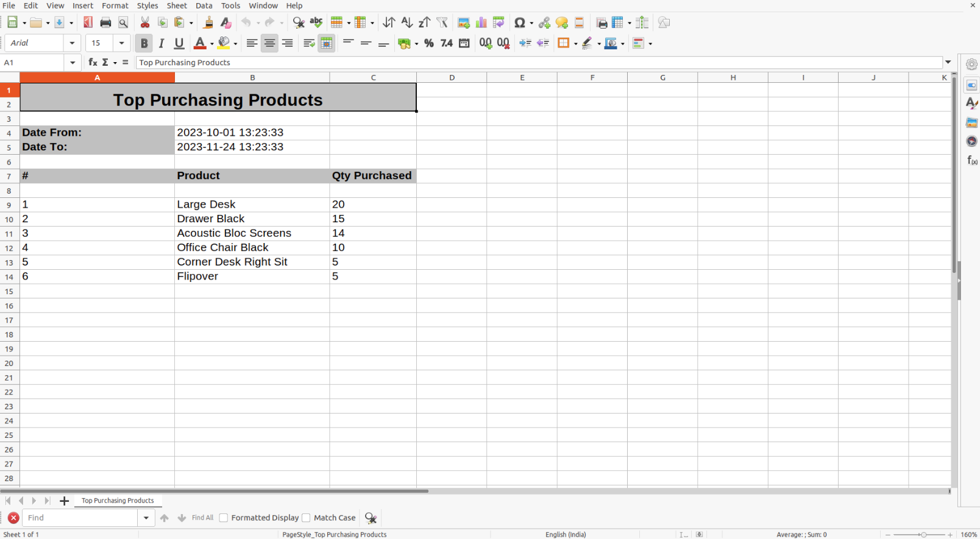Image resolution: width=980 pixels, height=539 pixels.
Task: Open the Font Size dropdown
Action: click(x=121, y=43)
